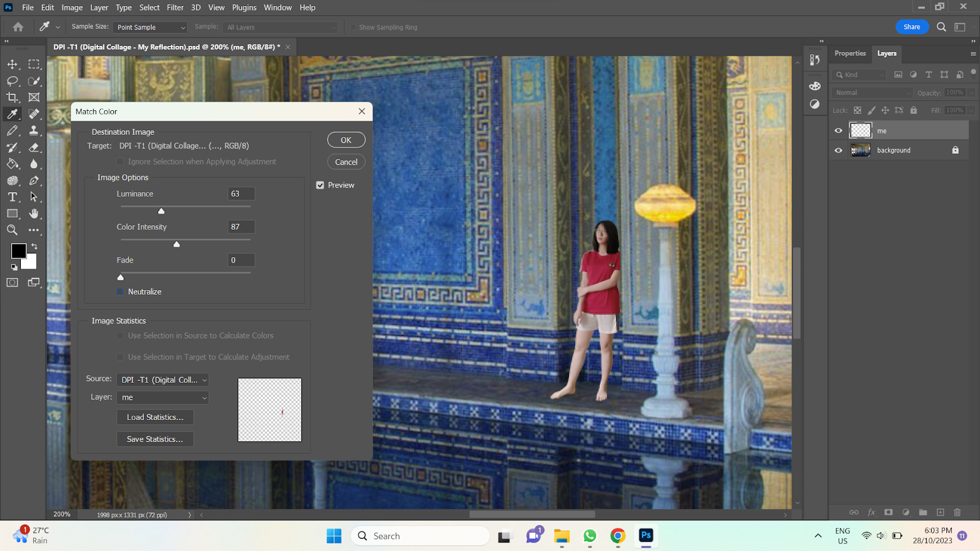Screen dimensions: 980x551
Task: Switch to the Properties tab
Action: pyautogui.click(x=850, y=53)
